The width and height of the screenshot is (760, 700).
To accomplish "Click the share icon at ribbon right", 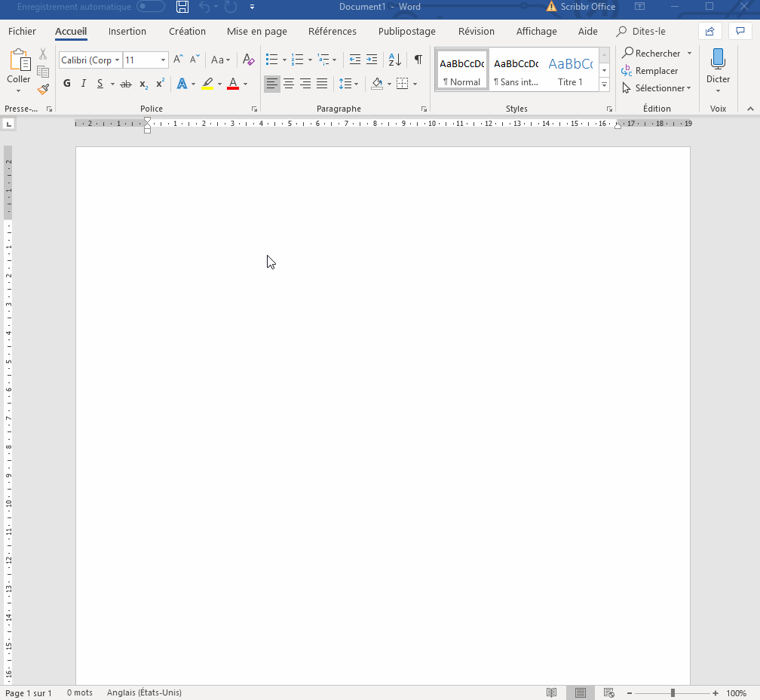I will coord(710,32).
